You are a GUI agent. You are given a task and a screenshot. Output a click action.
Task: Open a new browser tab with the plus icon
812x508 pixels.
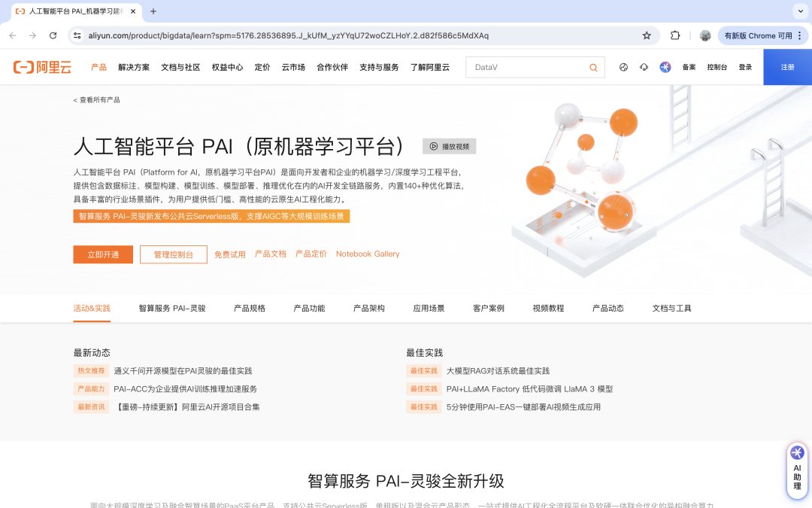click(153, 11)
